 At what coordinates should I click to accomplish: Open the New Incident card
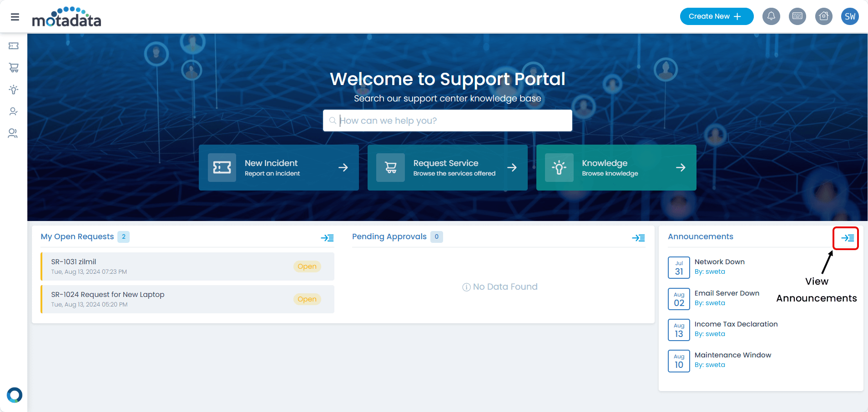pyautogui.click(x=278, y=167)
